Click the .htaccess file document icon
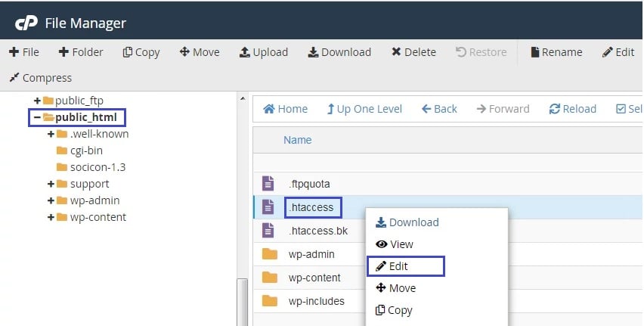This screenshot has height=326, width=644. coord(268,206)
